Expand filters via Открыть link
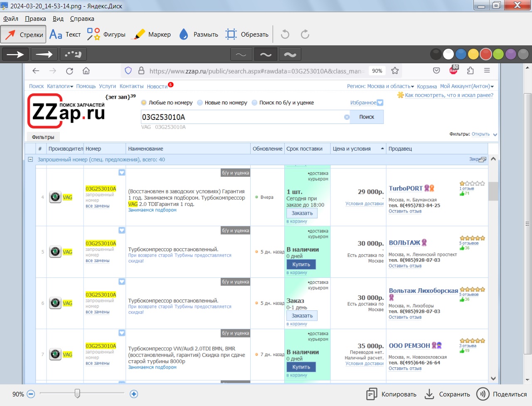This screenshot has height=406, width=532. (480, 134)
